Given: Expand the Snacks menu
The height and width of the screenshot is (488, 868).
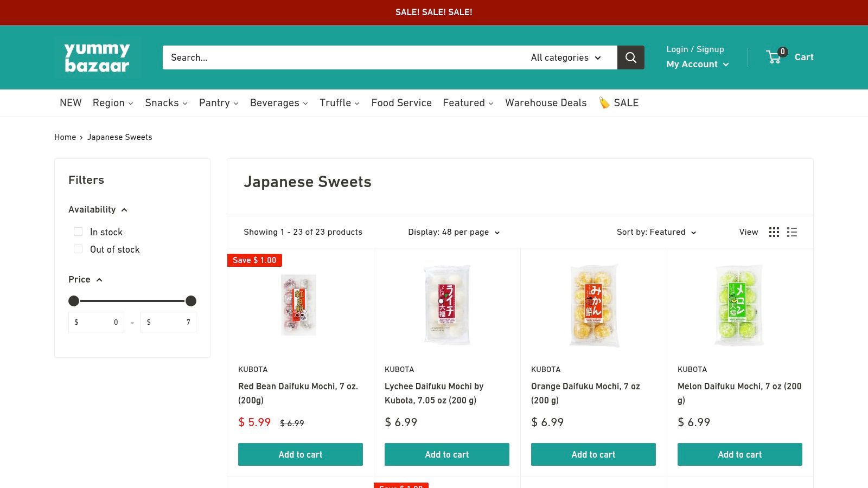Looking at the screenshot, I should 166,103.
